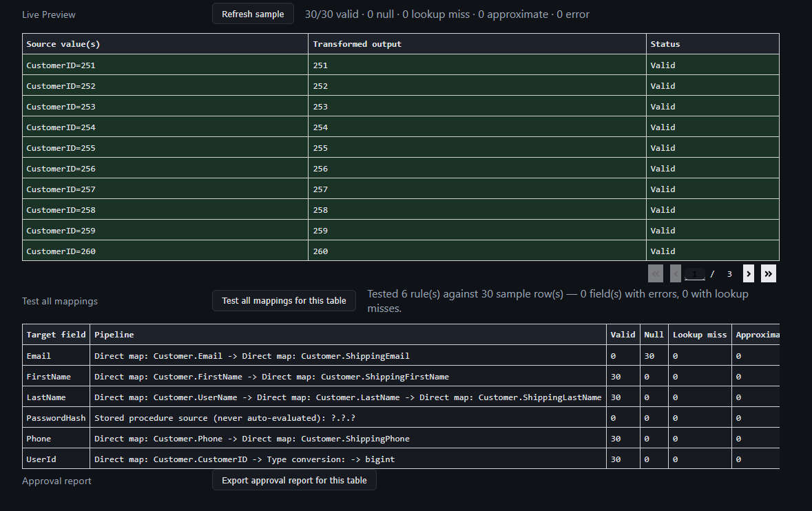Click Stored procedure source pipeline text
Viewport: 812px width, 511px height.
coord(225,418)
